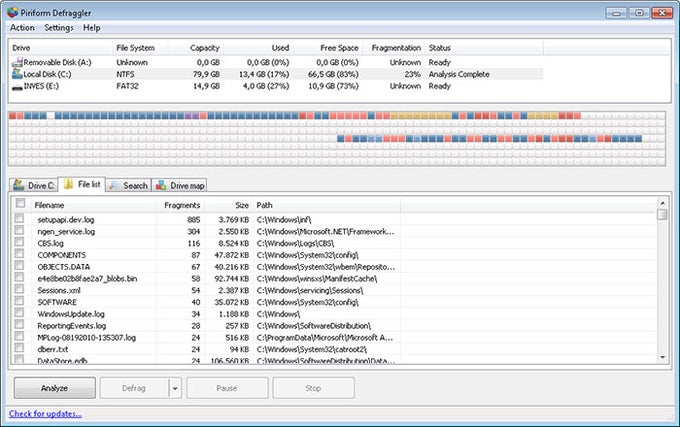
Task: Check the box for setupapi.dev.log
Action: (19, 218)
